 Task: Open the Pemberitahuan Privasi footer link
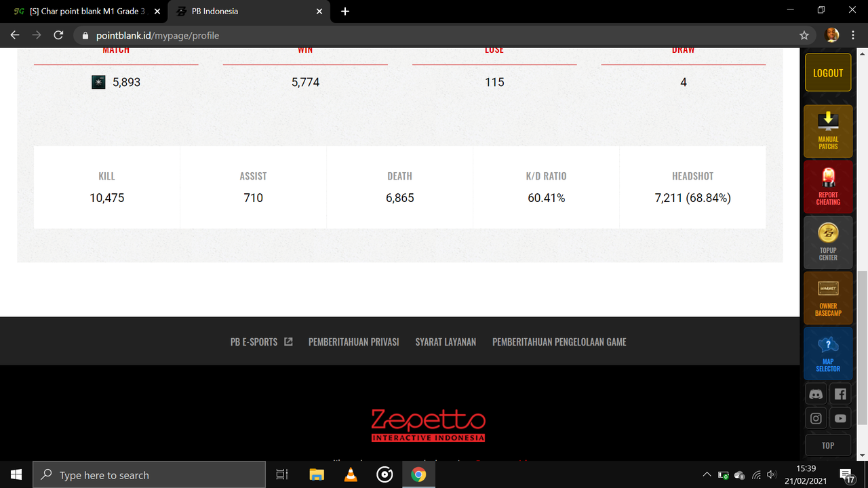pyautogui.click(x=353, y=342)
